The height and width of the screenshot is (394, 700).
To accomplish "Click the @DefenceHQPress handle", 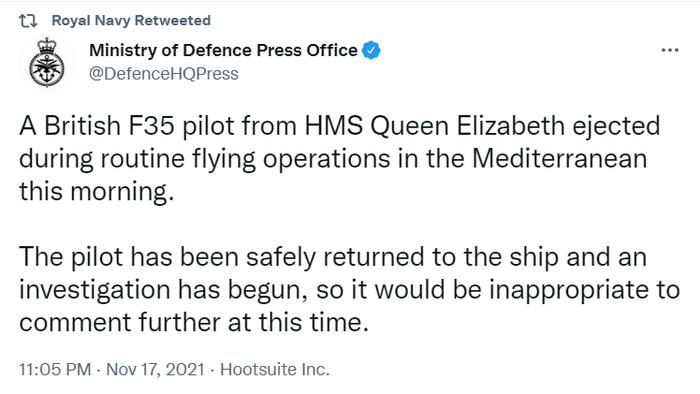I will 163,74.
